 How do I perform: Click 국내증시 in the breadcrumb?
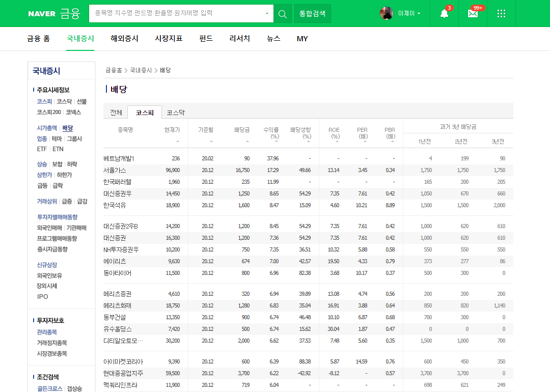(x=141, y=70)
